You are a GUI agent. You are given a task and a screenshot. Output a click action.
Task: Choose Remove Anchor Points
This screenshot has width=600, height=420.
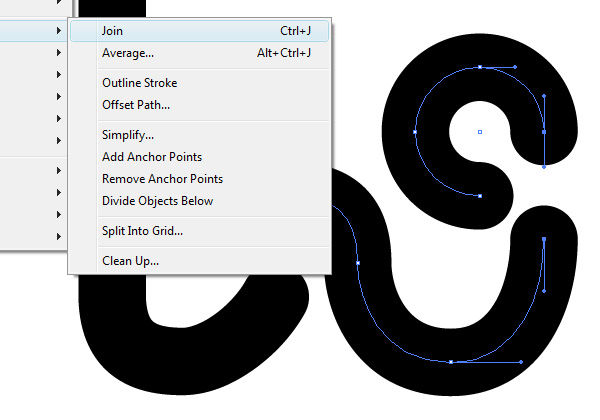[199, 179]
